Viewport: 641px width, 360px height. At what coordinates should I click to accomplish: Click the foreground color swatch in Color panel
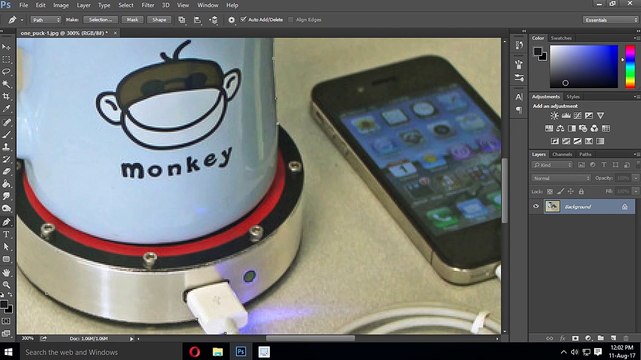click(x=538, y=51)
